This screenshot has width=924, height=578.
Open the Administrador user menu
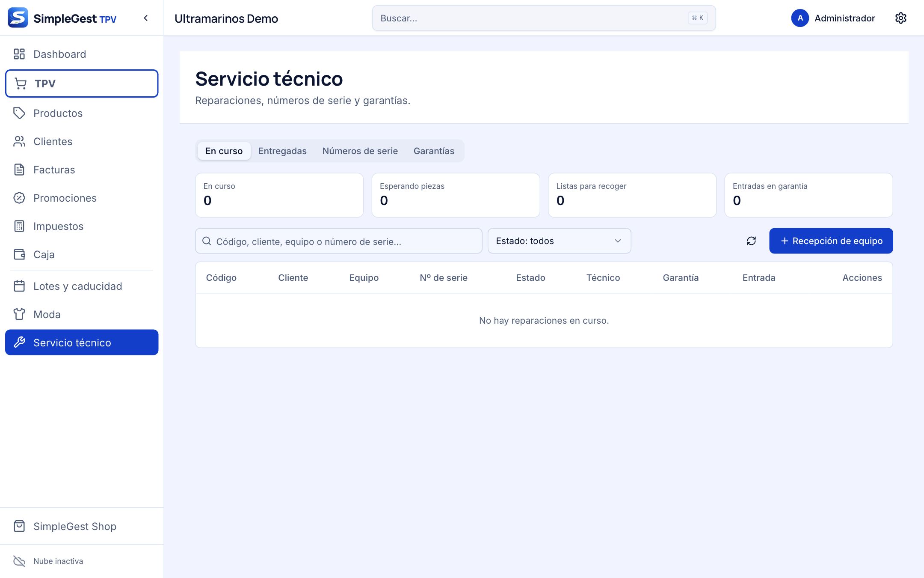(x=833, y=18)
